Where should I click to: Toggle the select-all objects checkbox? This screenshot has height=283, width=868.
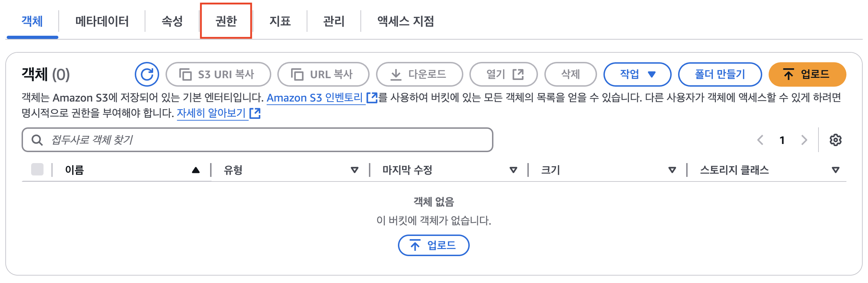[x=37, y=169]
